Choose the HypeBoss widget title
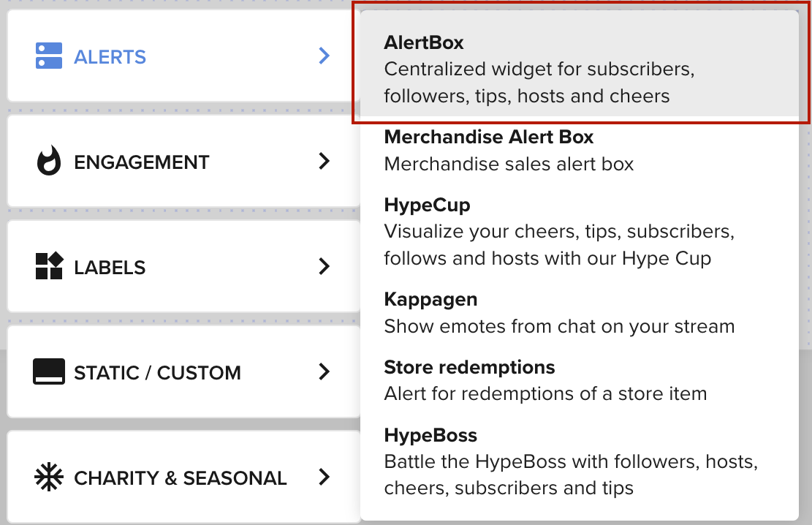812x525 pixels. pyautogui.click(x=430, y=435)
